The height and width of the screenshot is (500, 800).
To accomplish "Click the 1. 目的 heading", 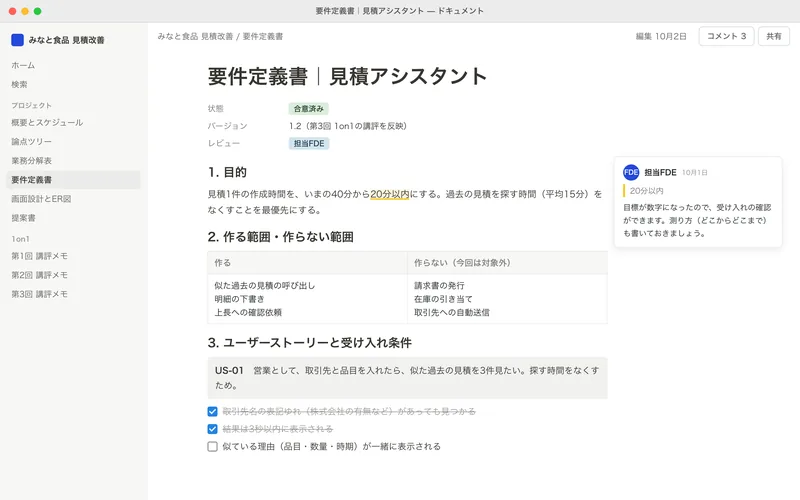I will [227, 172].
